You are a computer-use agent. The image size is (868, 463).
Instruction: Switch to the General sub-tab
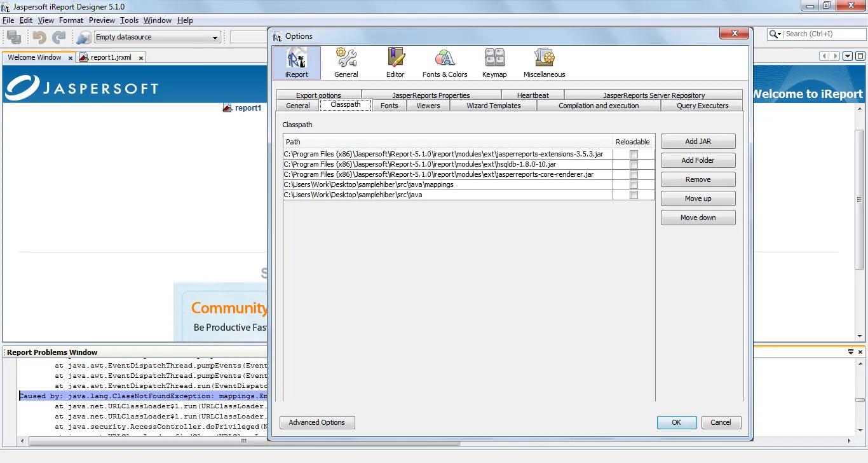298,106
